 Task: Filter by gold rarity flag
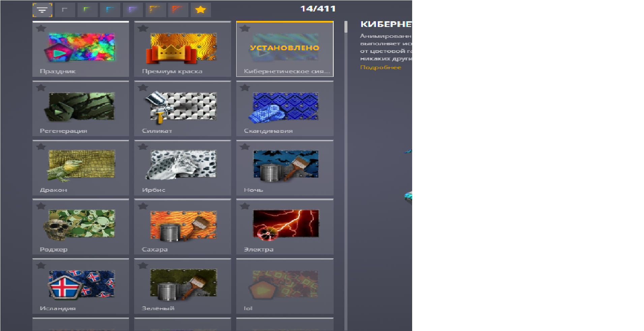point(155,10)
